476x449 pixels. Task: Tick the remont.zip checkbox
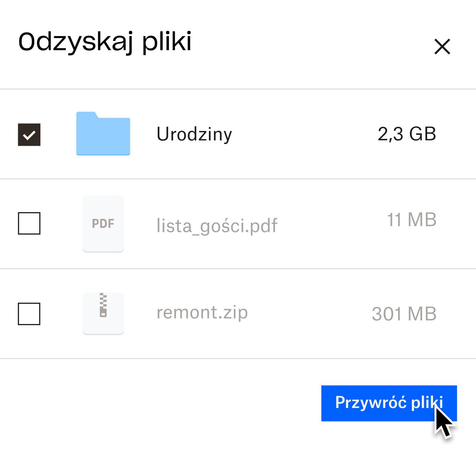[29, 314]
